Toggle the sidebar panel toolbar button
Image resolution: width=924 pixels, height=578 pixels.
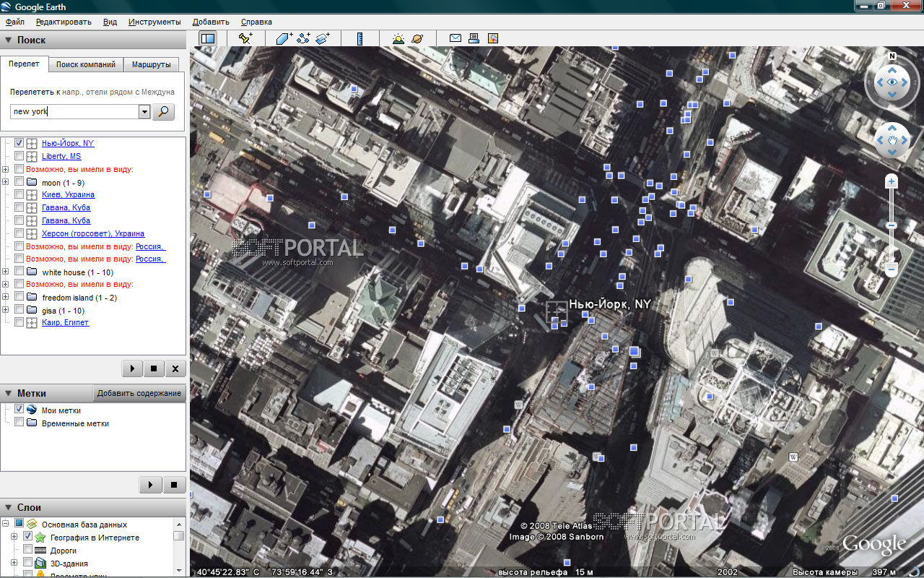pyautogui.click(x=208, y=39)
